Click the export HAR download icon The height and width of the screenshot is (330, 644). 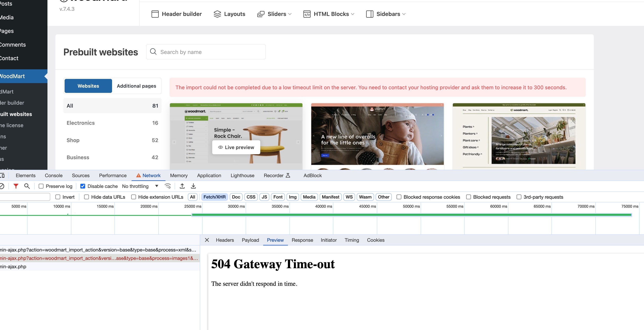[193, 186]
